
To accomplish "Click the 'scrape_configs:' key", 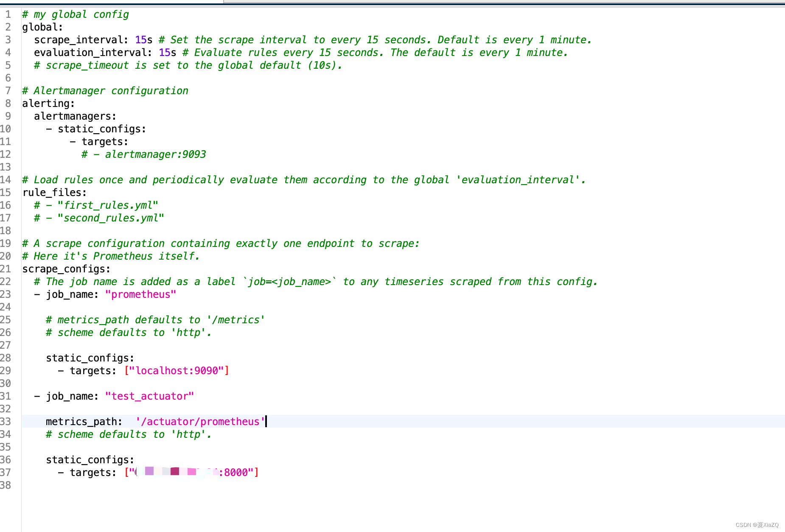I will (66, 269).
